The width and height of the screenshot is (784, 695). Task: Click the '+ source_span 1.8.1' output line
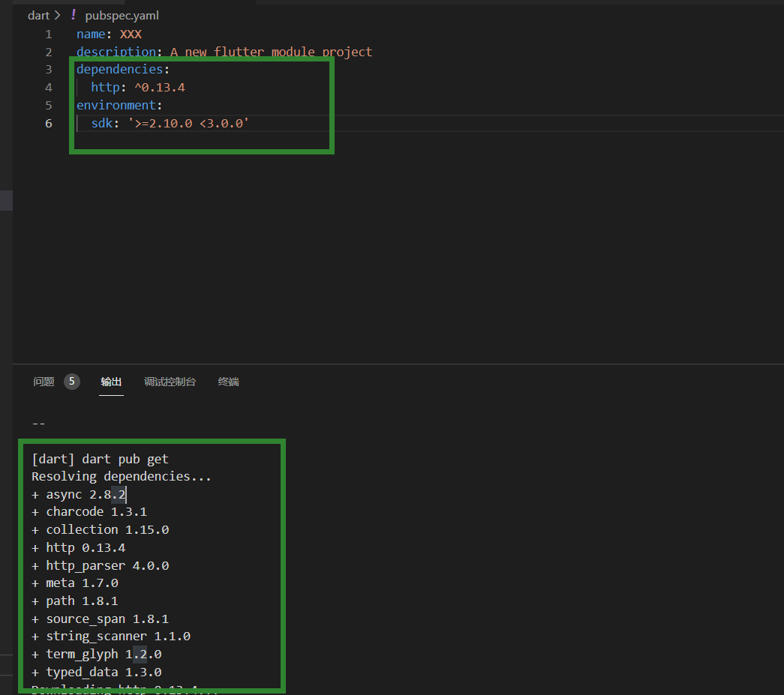point(100,619)
